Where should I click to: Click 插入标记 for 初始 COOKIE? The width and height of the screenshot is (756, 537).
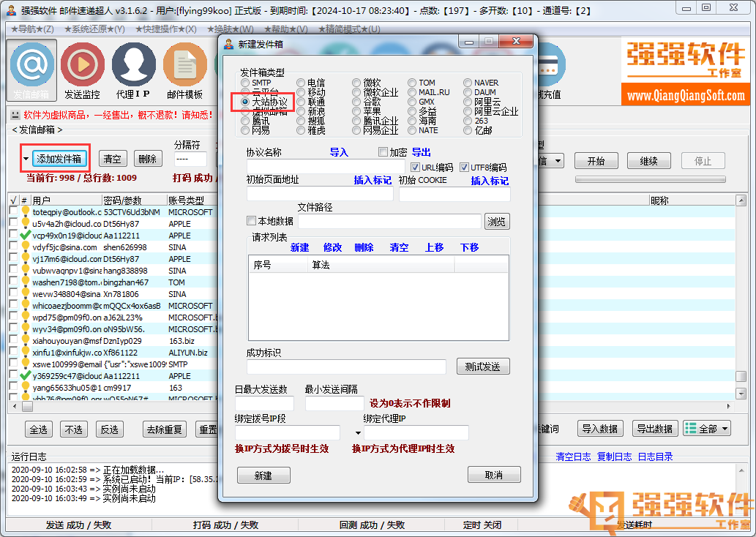tap(490, 181)
